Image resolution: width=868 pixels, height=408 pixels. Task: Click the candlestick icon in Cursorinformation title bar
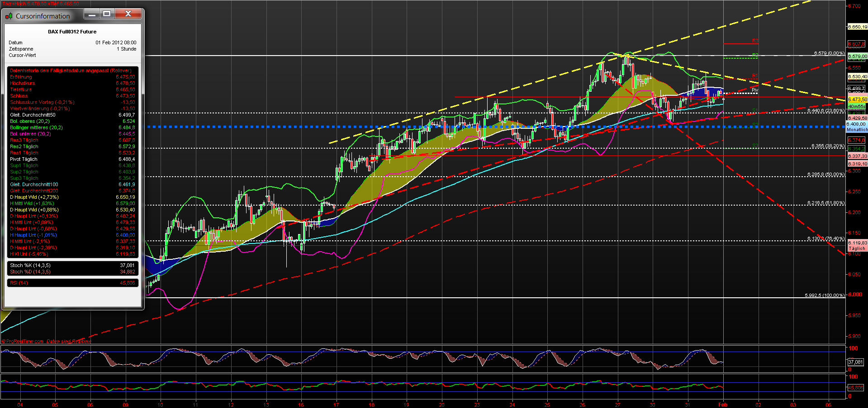(x=8, y=15)
